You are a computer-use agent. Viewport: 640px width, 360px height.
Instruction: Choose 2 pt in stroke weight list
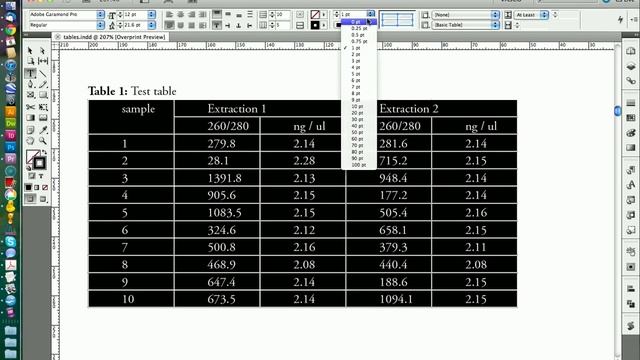click(x=359, y=54)
